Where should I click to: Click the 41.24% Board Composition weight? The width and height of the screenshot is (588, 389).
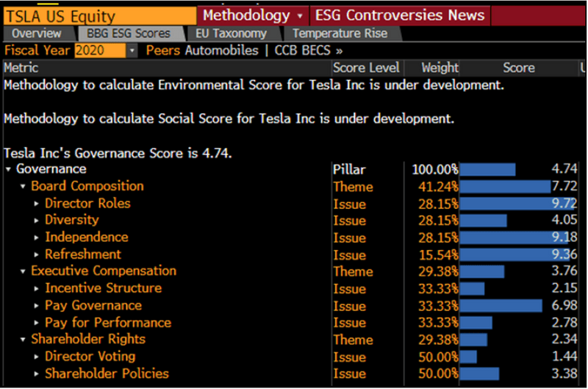(438, 187)
